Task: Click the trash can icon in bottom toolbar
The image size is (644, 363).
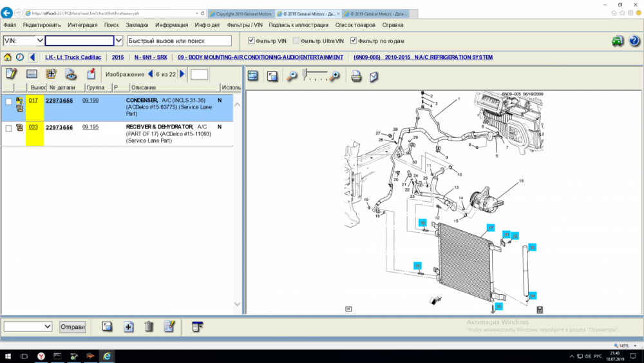Action: pyautogui.click(x=149, y=327)
